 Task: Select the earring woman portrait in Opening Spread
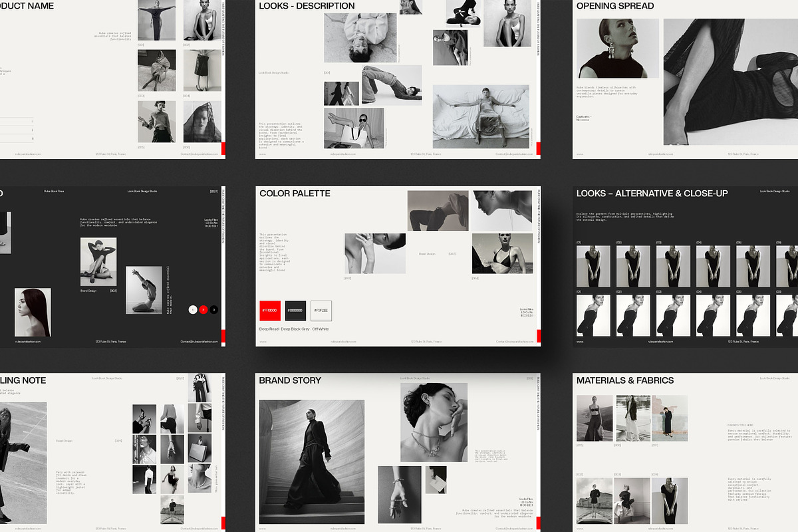tap(617, 48)
